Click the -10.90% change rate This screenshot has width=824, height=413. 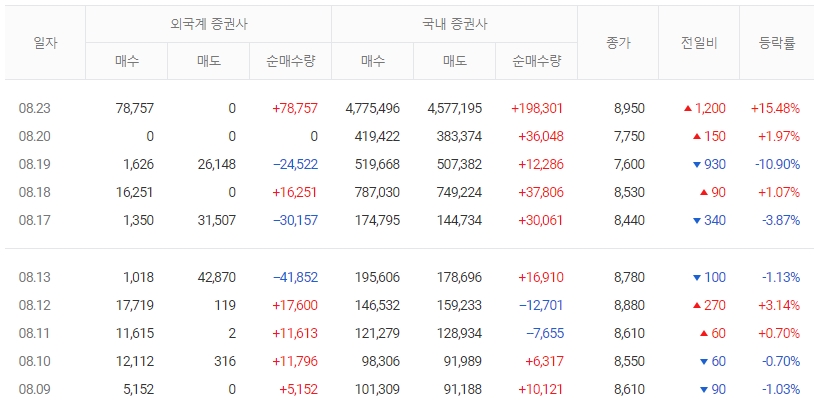tap(778, 164)
